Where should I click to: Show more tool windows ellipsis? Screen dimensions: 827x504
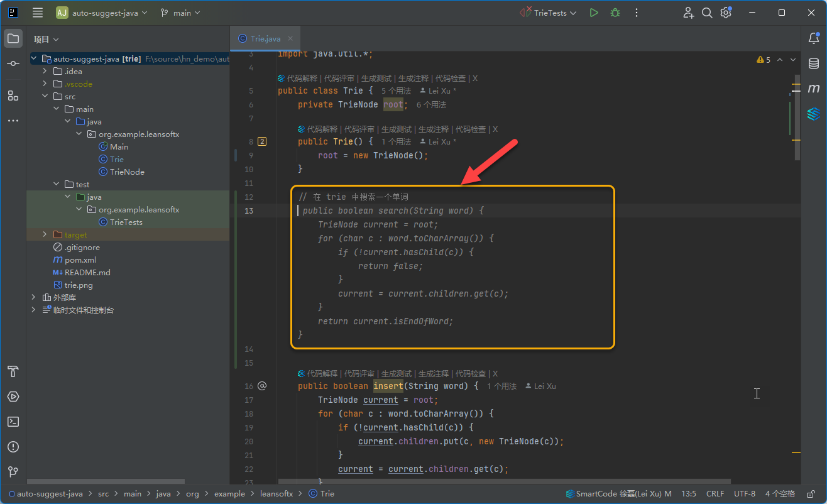(x=13, y=120)
